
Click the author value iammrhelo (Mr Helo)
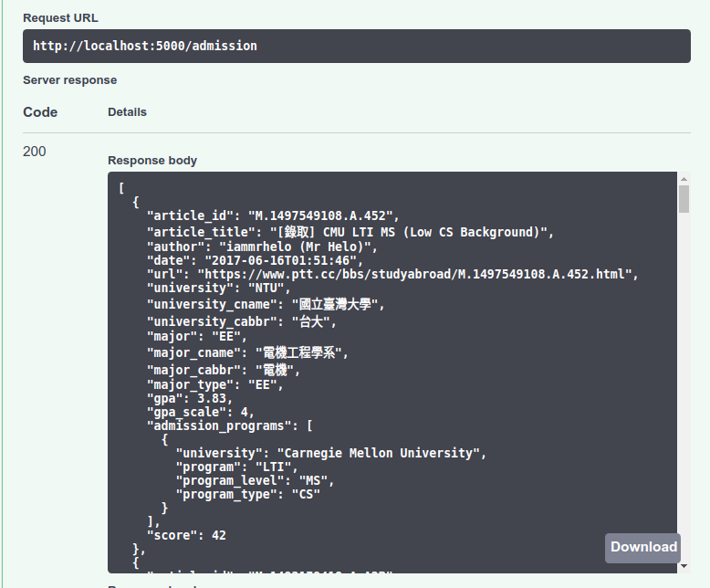(x=296, y=247)
